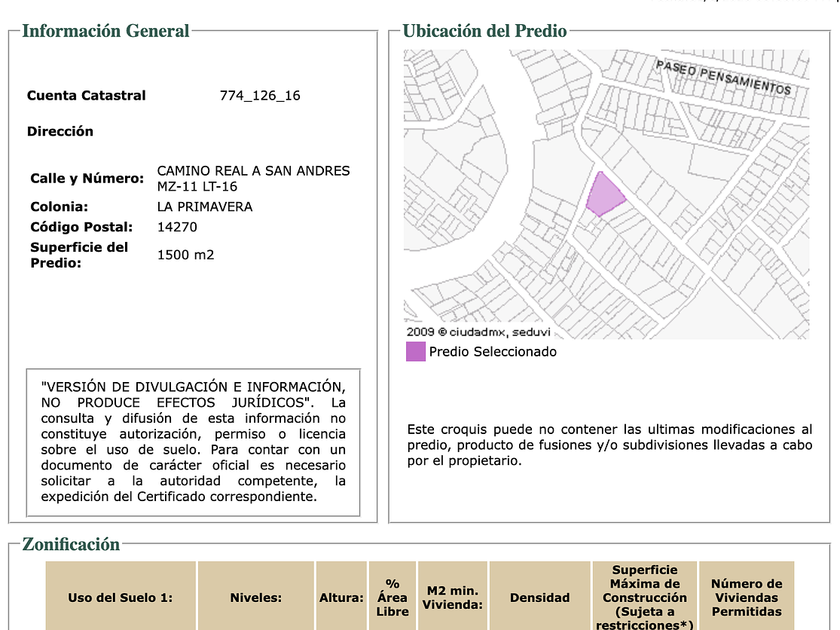Click the Uso del Suelo 1 column header
Screen dimensions: 840x630
[x=121, y=598]
